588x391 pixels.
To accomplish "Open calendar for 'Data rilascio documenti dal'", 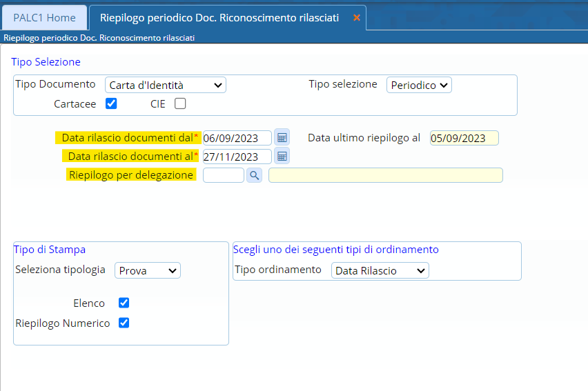I will click(x=282, y=137).
